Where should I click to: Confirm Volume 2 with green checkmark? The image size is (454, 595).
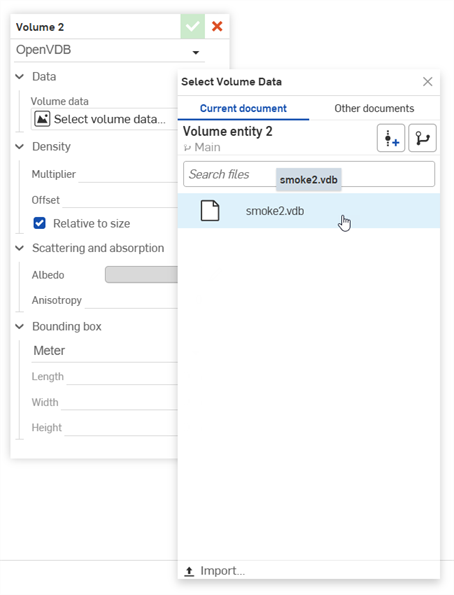coord(192,27)
